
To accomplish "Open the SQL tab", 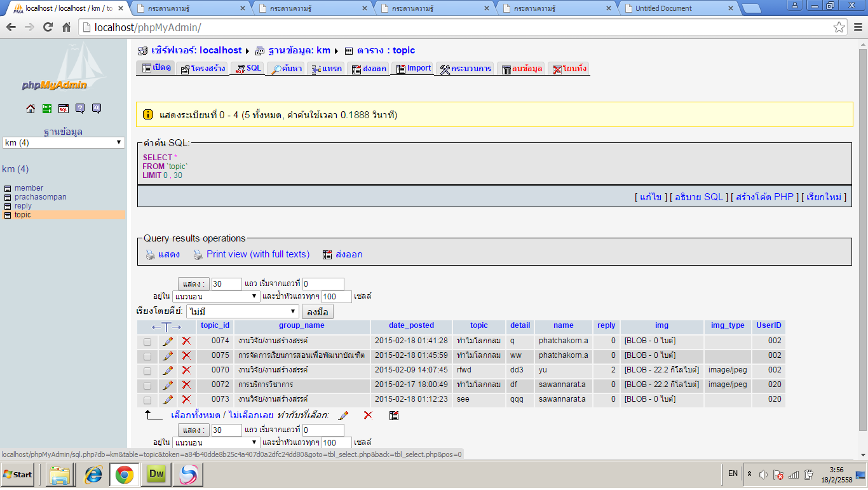I will (x=248, y=69).
